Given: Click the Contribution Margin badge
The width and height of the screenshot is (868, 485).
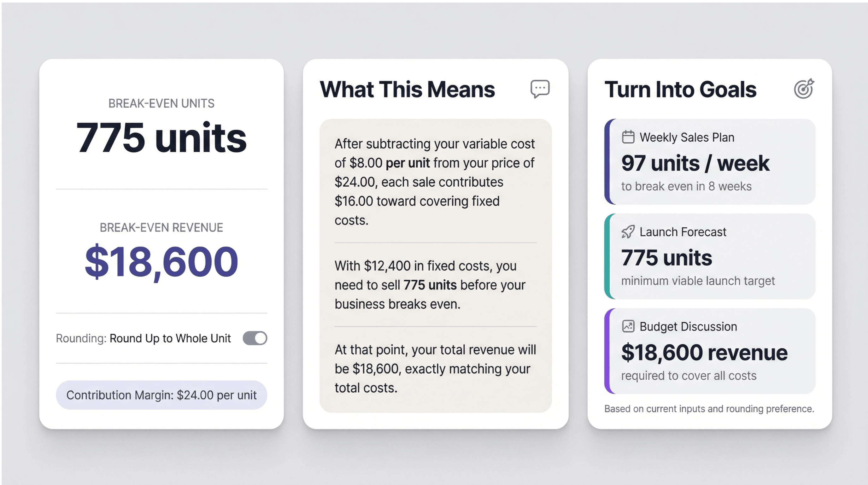Looking at the screenshot, I should tap(162, 395).
